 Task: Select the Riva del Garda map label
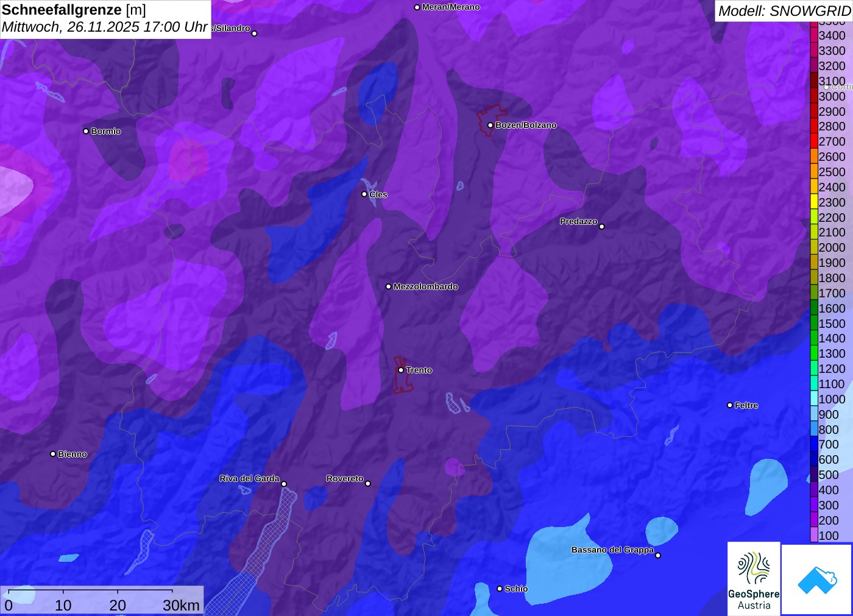point(249,478)
